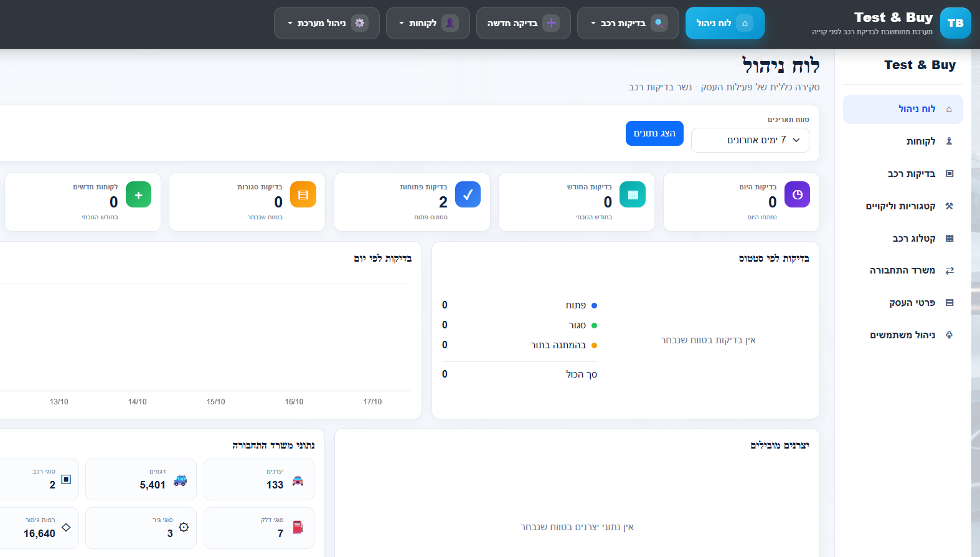The image size is (980, 557).
Task: Click the 17/10 date label on the chart
Action: pyautogui.click(x=372, y=402)
